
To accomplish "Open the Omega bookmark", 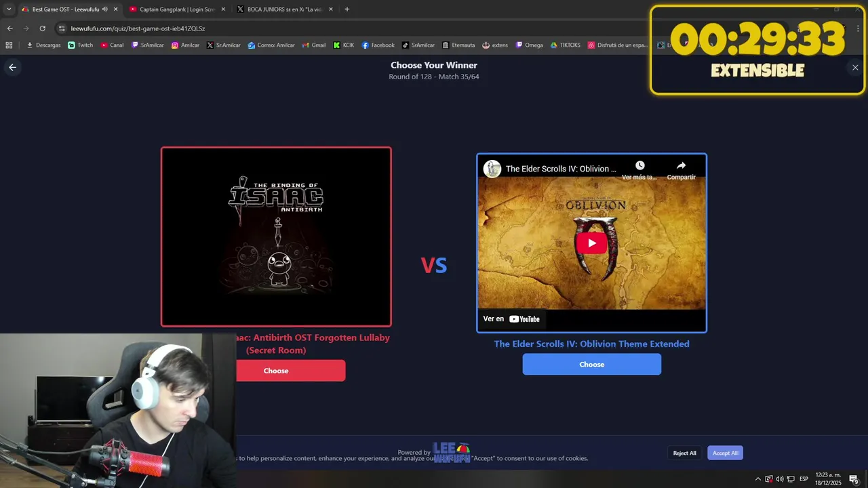I will (x=530, y=45).
